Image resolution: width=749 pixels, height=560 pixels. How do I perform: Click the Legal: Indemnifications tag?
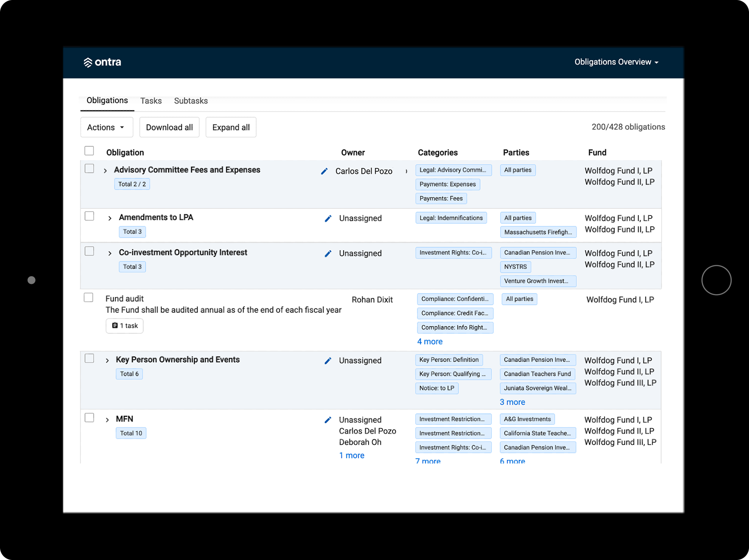(451, 218)
